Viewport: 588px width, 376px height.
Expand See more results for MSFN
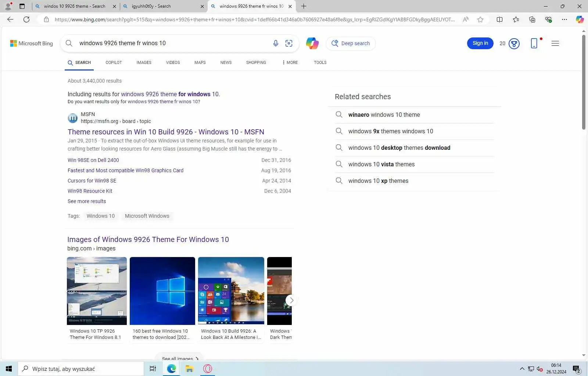tap(87, 201)
